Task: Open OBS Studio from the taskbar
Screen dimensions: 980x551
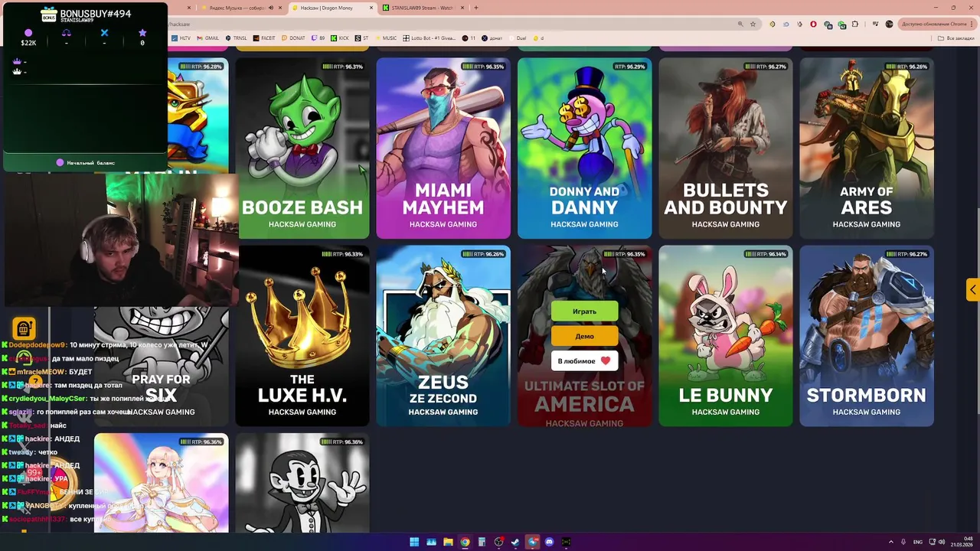Action: tap(498, 542)
